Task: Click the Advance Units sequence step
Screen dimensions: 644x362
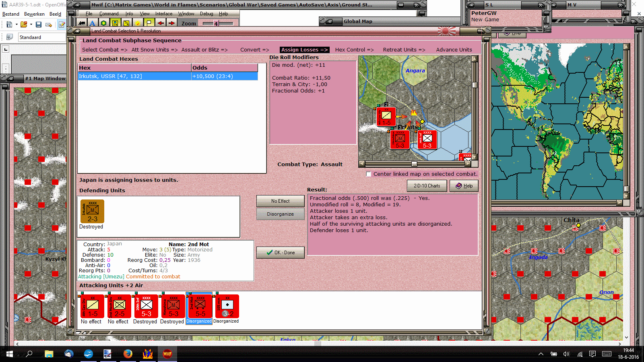Action: pos(454,50)
